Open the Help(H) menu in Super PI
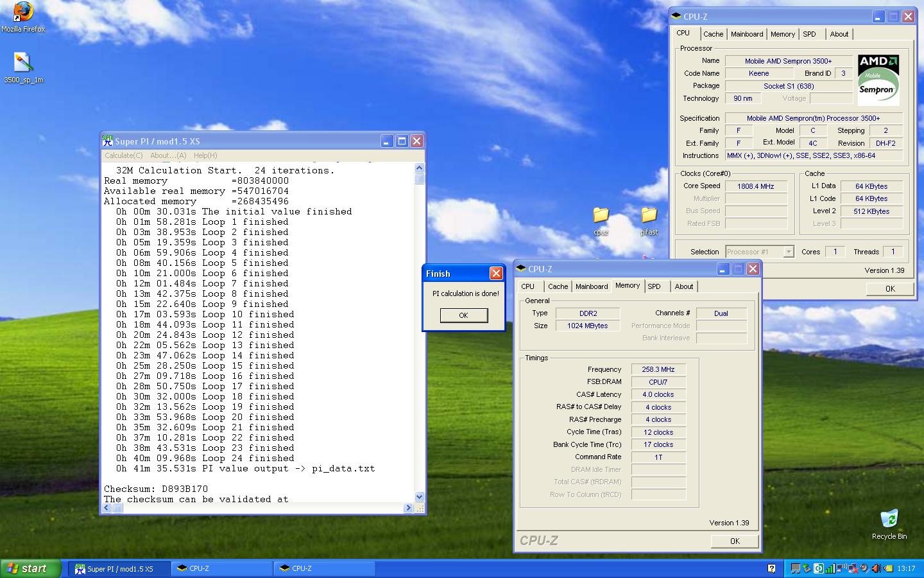The width and height of the screenshot is (924, 578). (205, 155)
